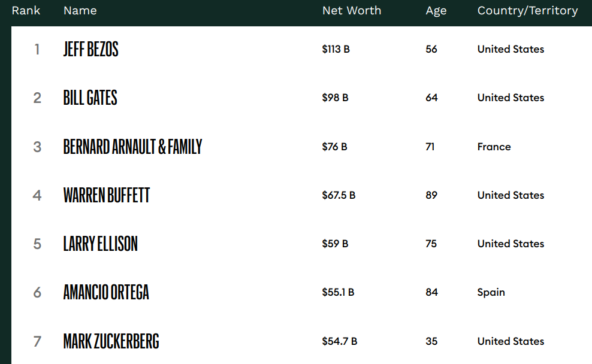Click the Name column header

pyautogui.click(x=80, y=11)
